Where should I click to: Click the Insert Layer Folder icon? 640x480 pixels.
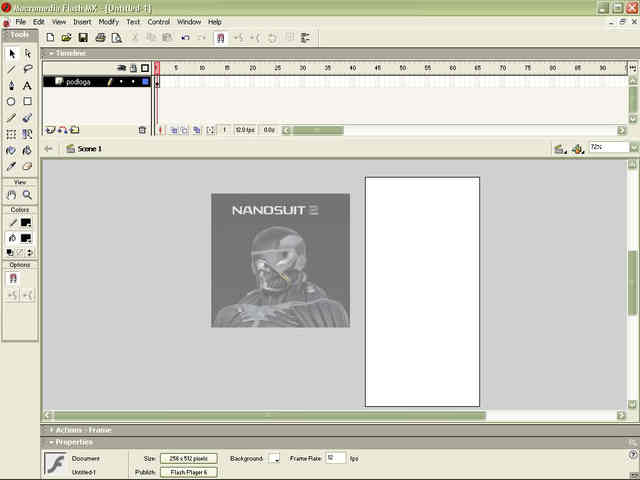pos(75,130)
